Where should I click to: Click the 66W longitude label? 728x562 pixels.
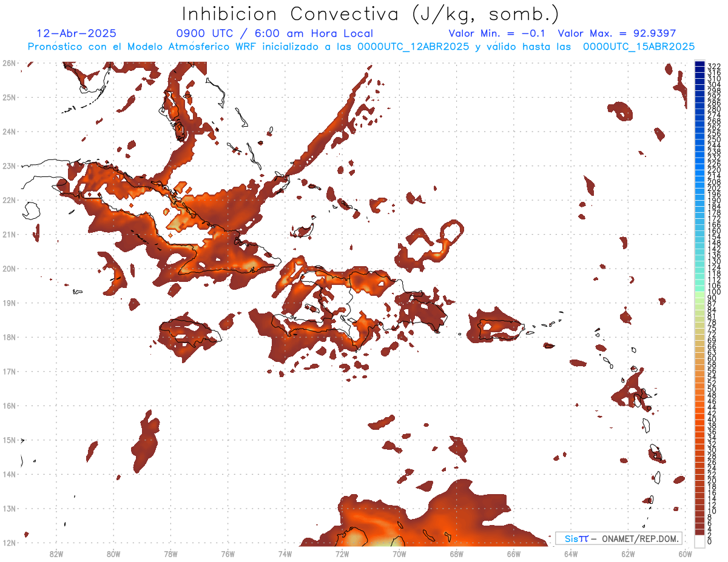pyautogui.click(x=513, y=554)
